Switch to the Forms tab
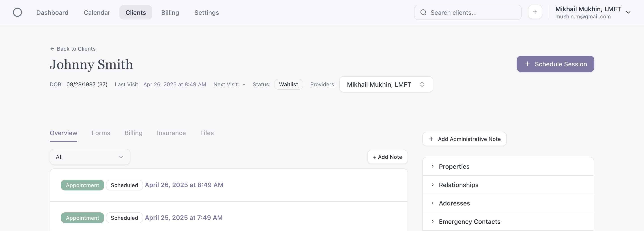The height and width of the screenshot is (231, 644). [x=101, y=133]
